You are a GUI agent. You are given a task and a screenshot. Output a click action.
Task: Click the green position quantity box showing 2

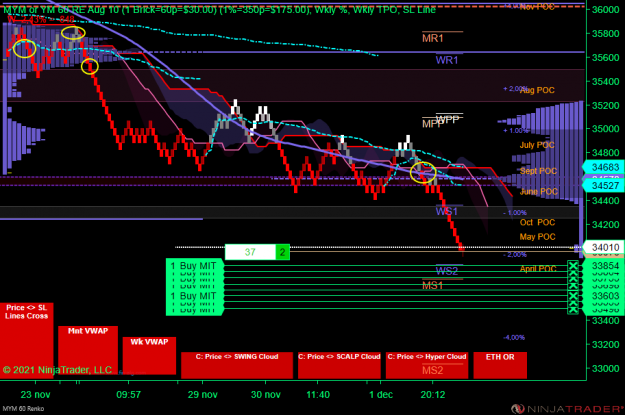pyautogui.click(x=282, y=252)
